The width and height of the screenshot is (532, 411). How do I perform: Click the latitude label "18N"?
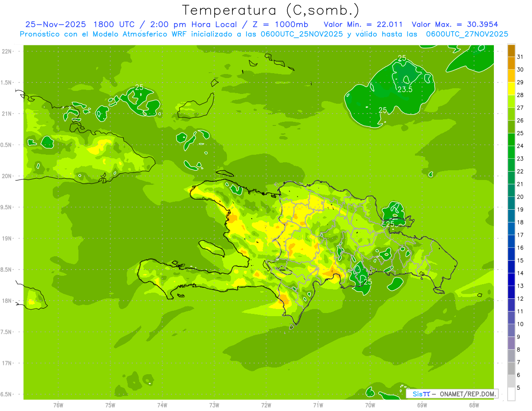[7, 301]
